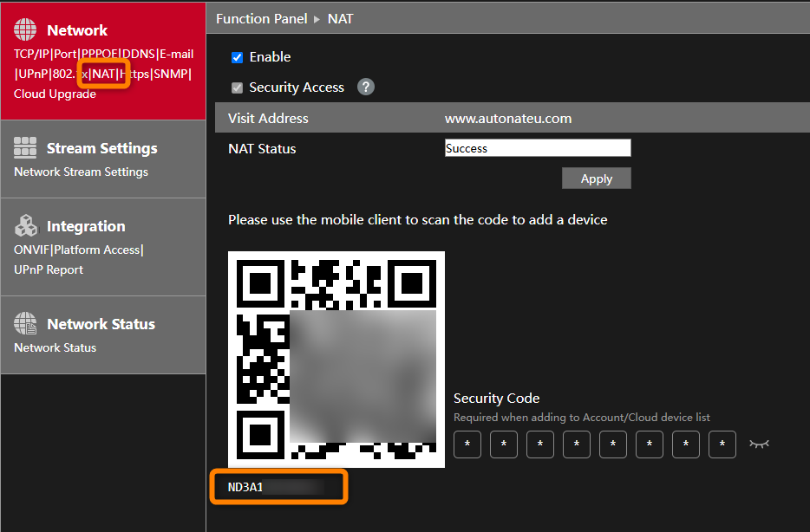Click the NAT Status field showing Success
The image size is (810, 532).
pos(538,148)
